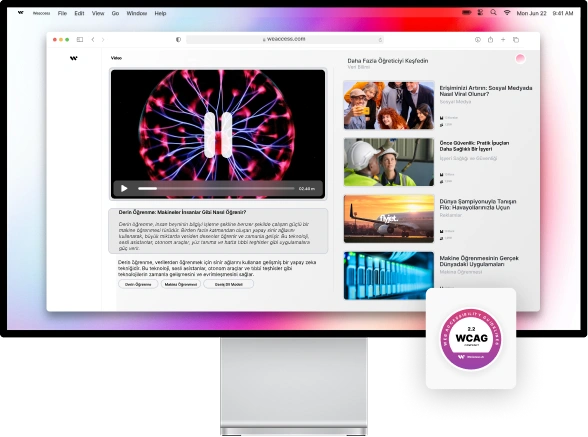
Task: Open Spotlight search in the menu bar
Action: [x=494, y=13]
